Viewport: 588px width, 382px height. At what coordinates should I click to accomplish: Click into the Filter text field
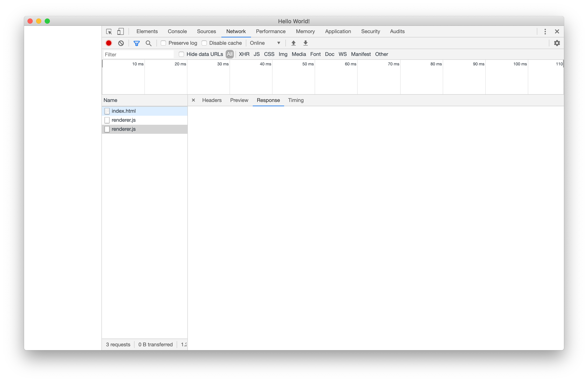139,54
